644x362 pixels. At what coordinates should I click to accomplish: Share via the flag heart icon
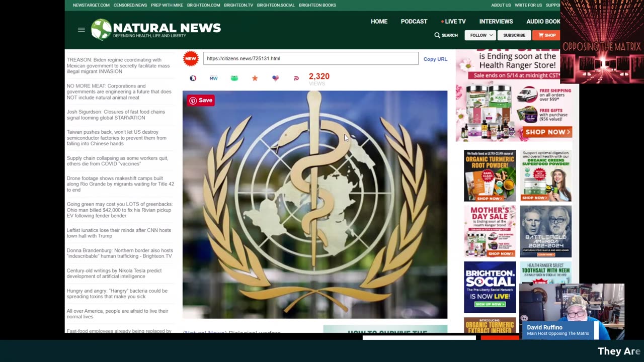point(275,78)
